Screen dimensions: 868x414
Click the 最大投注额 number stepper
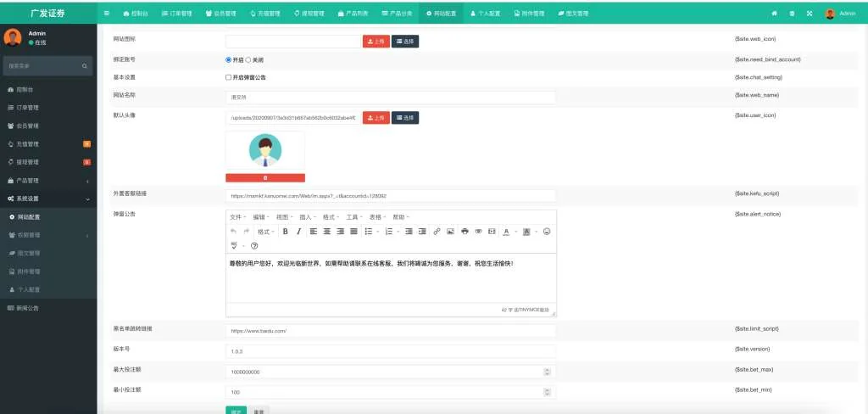pos(547,372)
